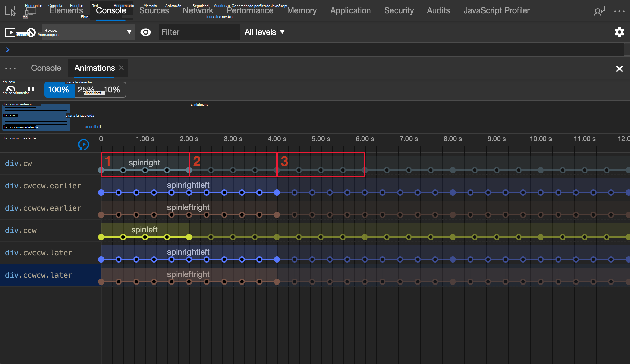
Task: Click the div.cwccw.earlier element label
Action: click(x=43, y=186)
